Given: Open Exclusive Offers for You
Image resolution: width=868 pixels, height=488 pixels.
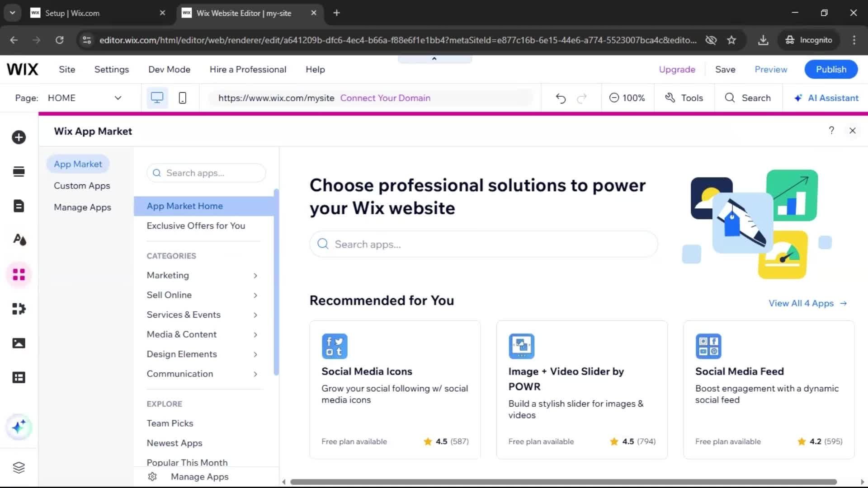Looking at the screenshot, I should pos(196,226).
